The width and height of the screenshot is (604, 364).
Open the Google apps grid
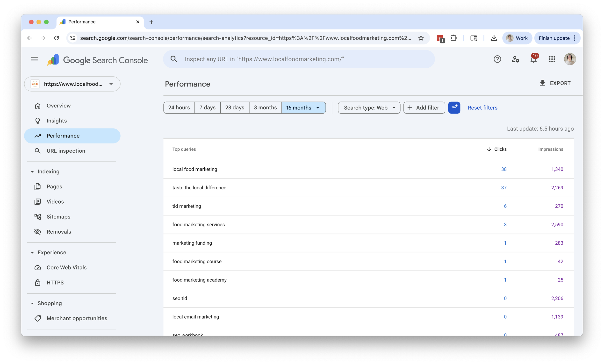point(552,59)
